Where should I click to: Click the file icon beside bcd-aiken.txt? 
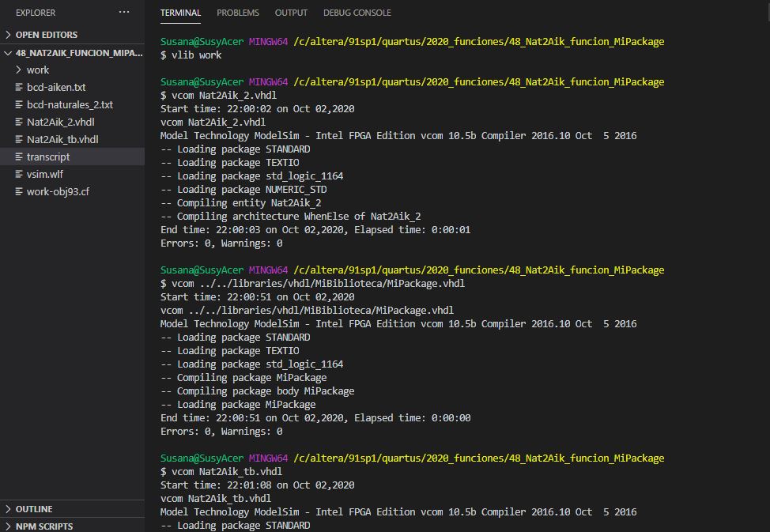coord(20,87)
